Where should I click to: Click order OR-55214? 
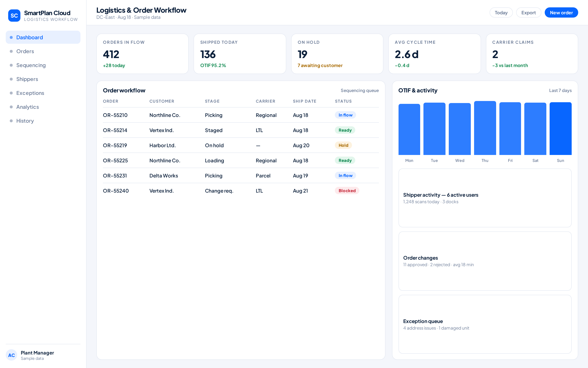coord(115,130)
